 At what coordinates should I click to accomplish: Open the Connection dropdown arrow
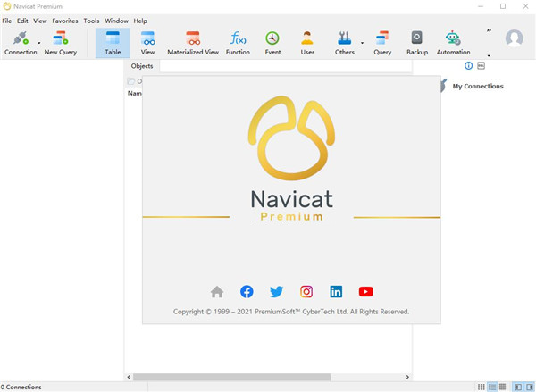39,43
